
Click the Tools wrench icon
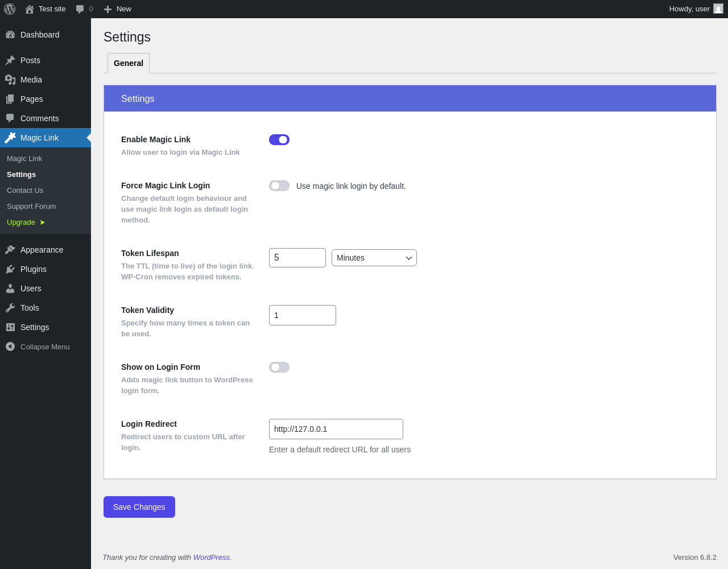(x=10, y=308)
